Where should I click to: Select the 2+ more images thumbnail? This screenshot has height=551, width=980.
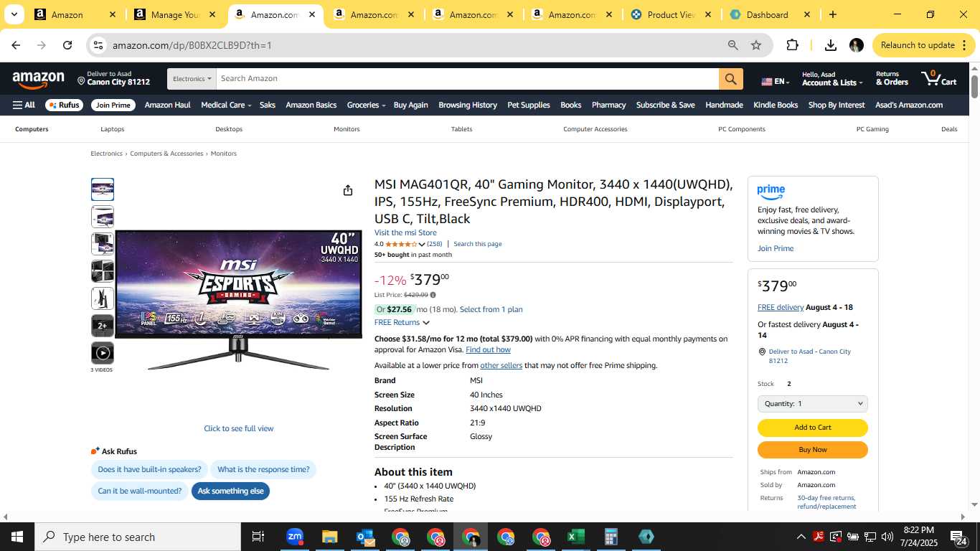pyautogui.click(x=103, y=326)
